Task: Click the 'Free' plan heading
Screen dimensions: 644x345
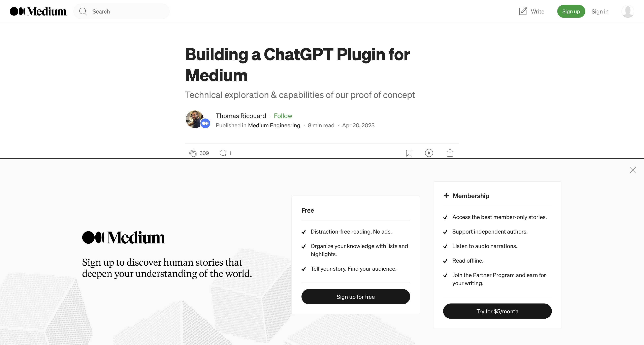Action: click(x=308, y=210)
